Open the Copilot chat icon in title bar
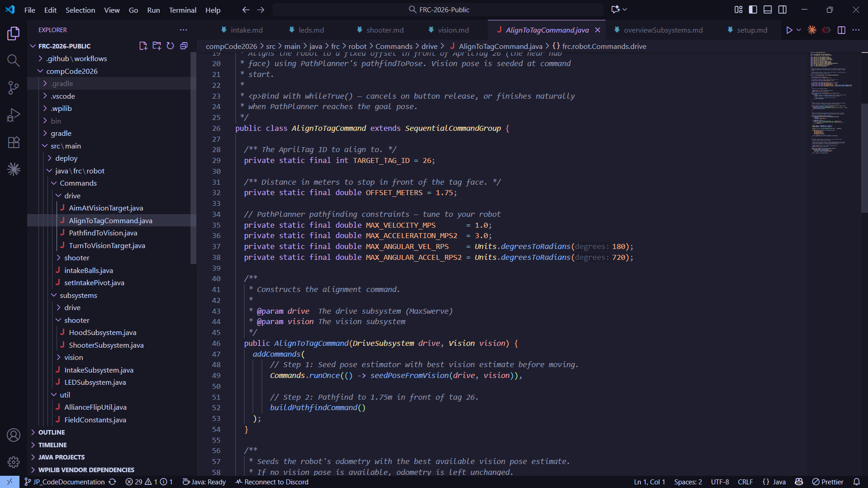This screenshot has width=868, height=488. click(615, 10)
